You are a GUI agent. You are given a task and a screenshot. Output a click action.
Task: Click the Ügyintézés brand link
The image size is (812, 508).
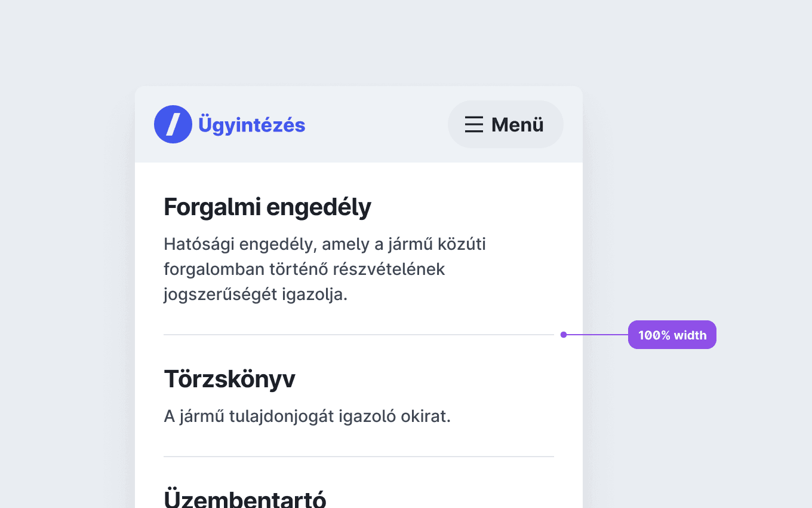230,124
